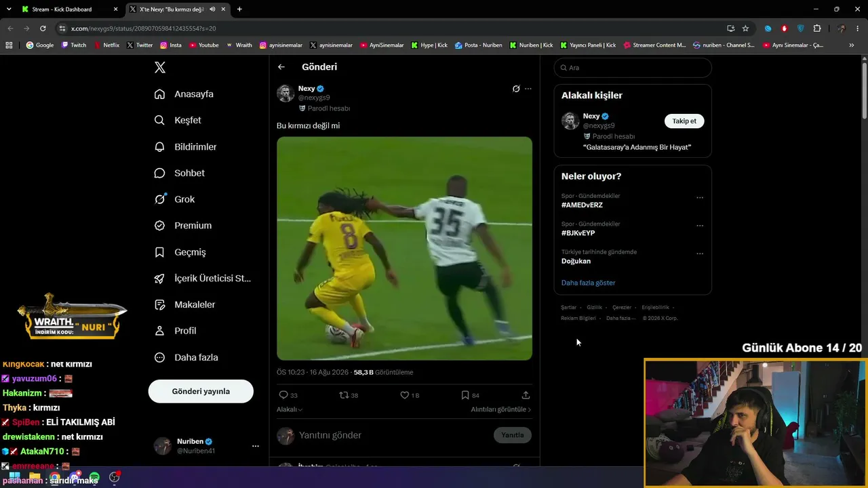Viewport: 868px width, 488px height.
Task: Bookmark this page with the star icon
Action: pyautogui.click(x=745, y=28)
